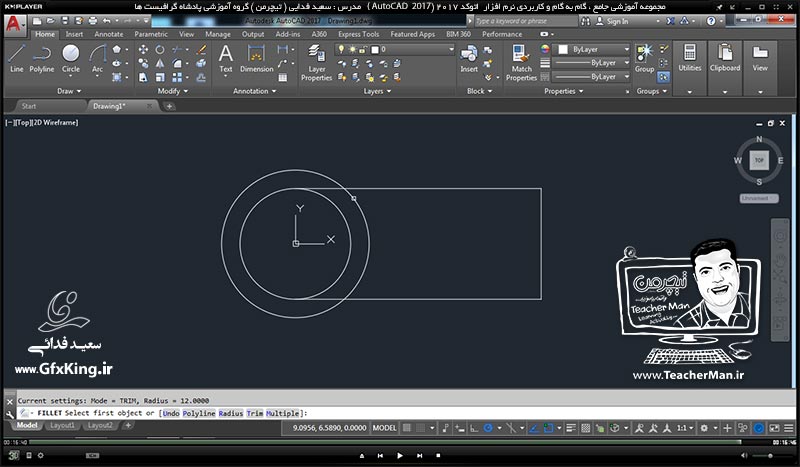Viewport: 800px width, 467px height.
Task: Toggle the layer on/off lightbulb
Action: [x=341, y=50]
